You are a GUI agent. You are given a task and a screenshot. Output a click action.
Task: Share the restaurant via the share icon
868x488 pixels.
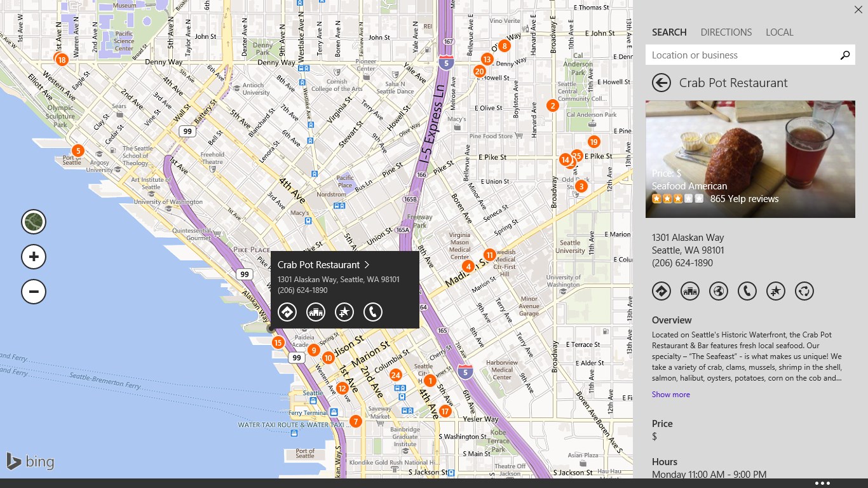(x=804, y=291)
